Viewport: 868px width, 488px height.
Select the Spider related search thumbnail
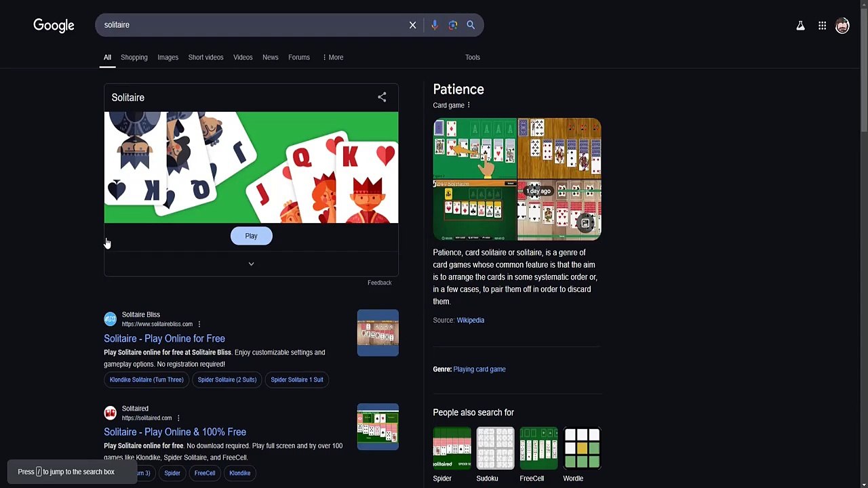point(452,448)
